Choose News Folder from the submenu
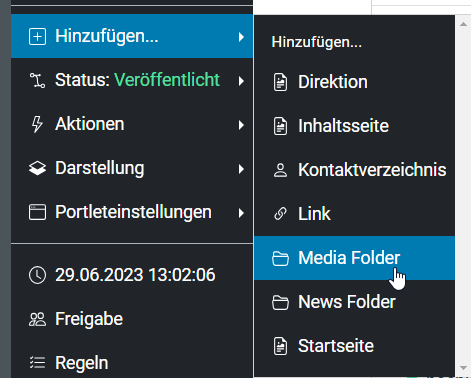The width and height of the screenshot is (471, 378). point(354,302)
